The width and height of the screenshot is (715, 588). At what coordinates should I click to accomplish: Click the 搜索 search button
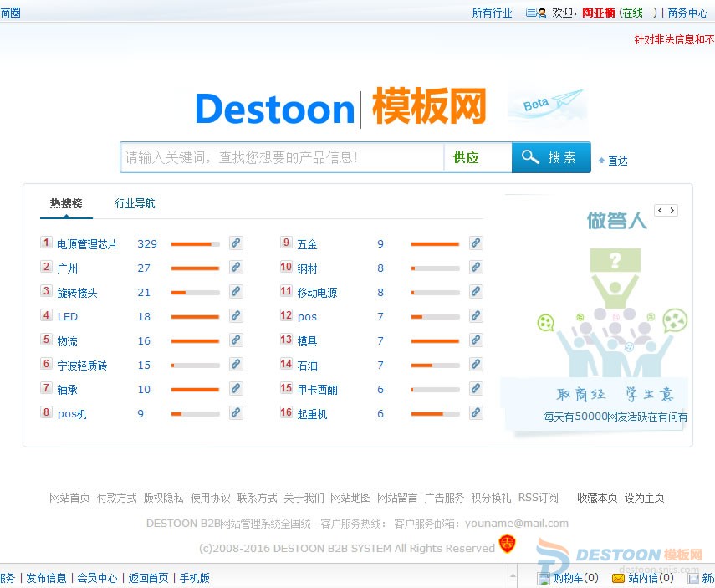tap(551, 157)
